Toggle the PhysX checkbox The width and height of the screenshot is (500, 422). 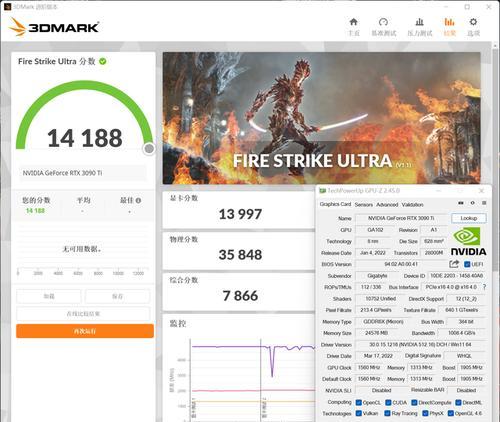click(425, 413)
